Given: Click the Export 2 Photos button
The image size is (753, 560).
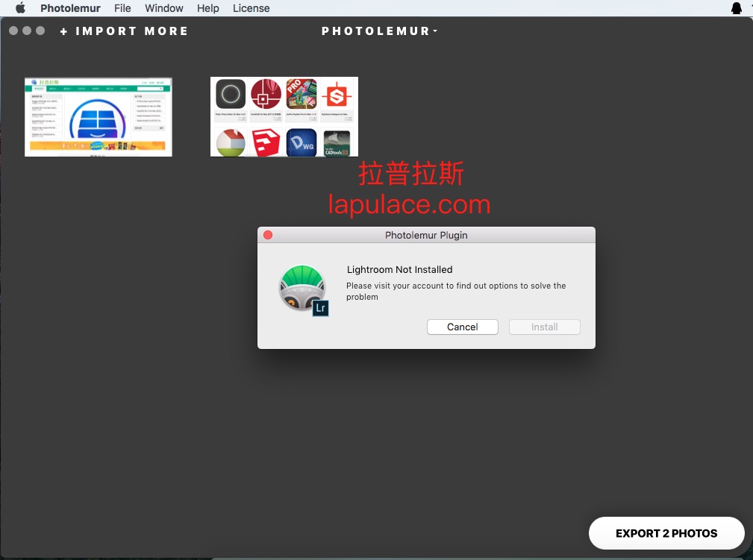Looking at the screenshot, I should [x=666, y=533].
